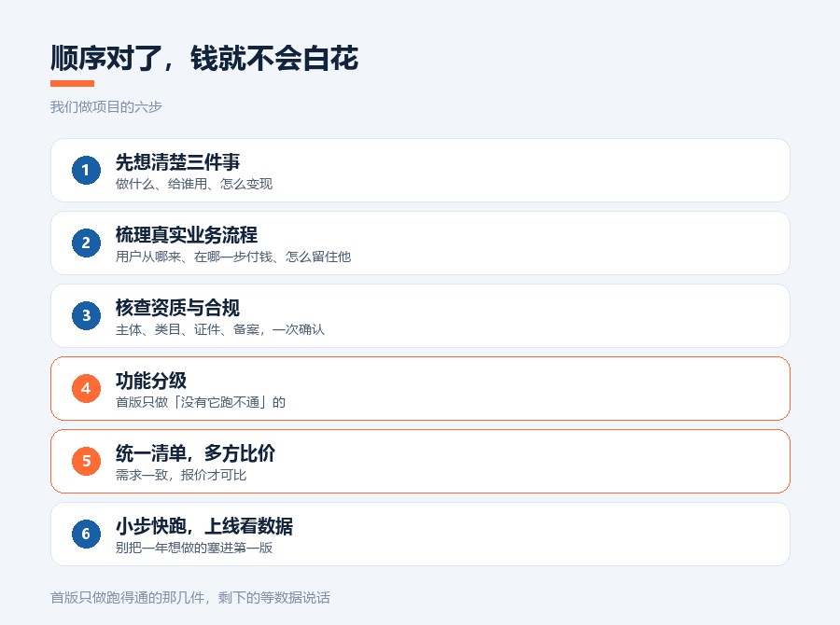The width and height of the screenshot is (840, 625).
Task: Click the 用户从哪来 description text
Action: pyautogui.click(x=233, y=257)
